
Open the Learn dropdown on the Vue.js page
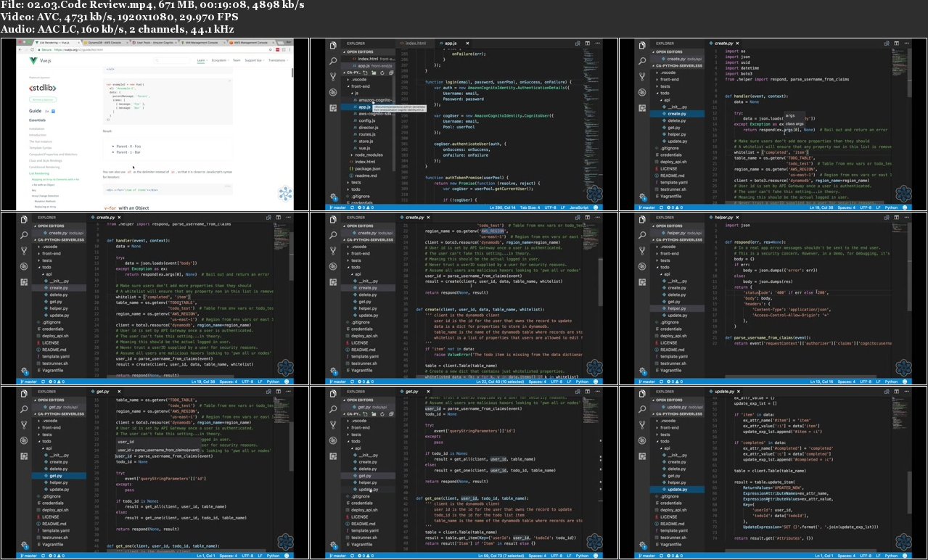pyautogui.click(x=201, y=60)
